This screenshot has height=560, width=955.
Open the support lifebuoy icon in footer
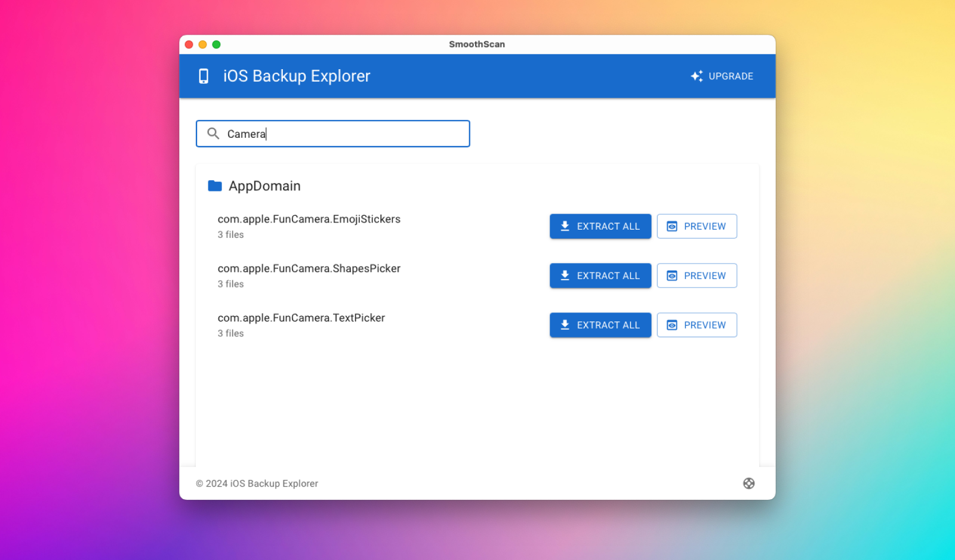pos(749,484)
